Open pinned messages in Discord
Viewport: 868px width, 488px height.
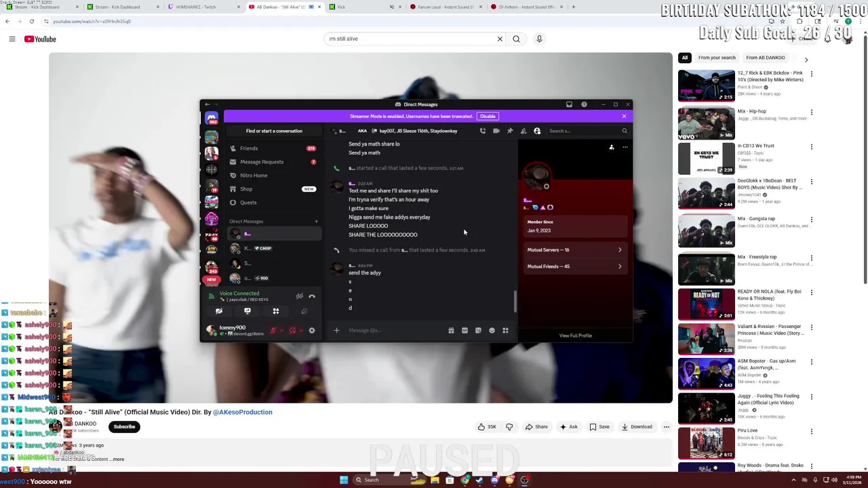tap(510, 131)
